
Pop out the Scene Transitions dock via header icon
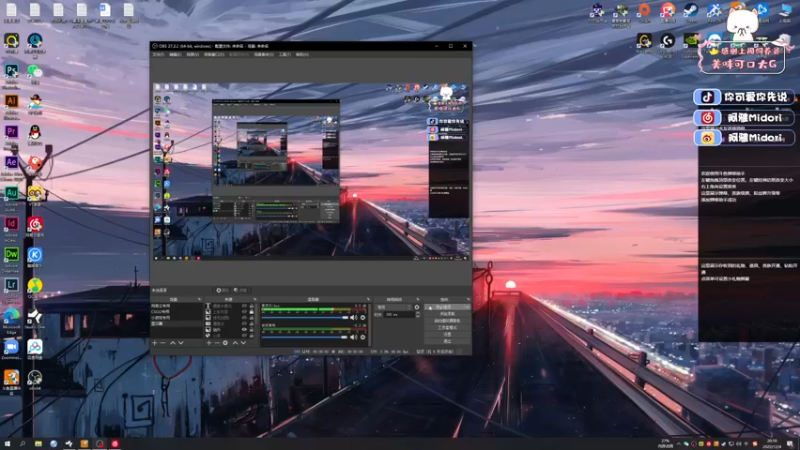418,299
